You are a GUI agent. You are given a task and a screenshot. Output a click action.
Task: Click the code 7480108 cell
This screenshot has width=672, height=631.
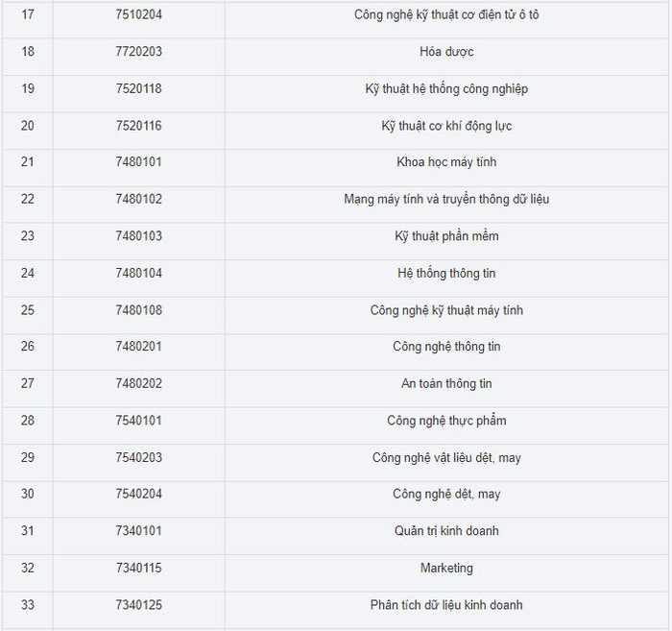pyautogui.click(x=138, y=310)
